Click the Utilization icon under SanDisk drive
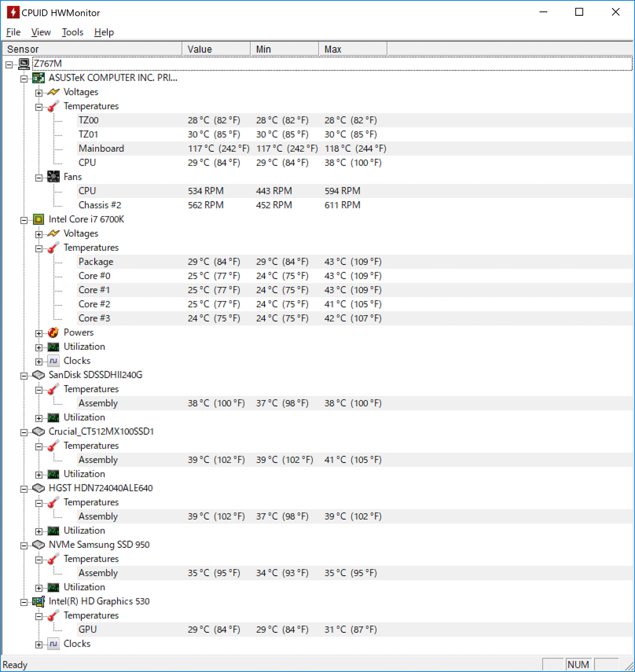Viewport: 635px width, 672px height. pos(53,417)
